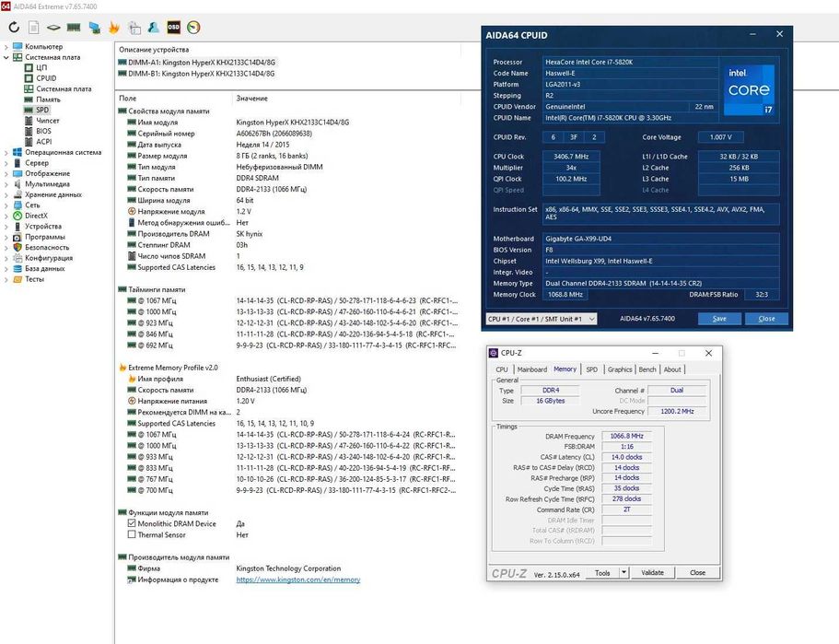The width and height of the screenshot is (839, 644).
Task: Click the DirectX Xbox icon in tree
Action: pos(17,216)
